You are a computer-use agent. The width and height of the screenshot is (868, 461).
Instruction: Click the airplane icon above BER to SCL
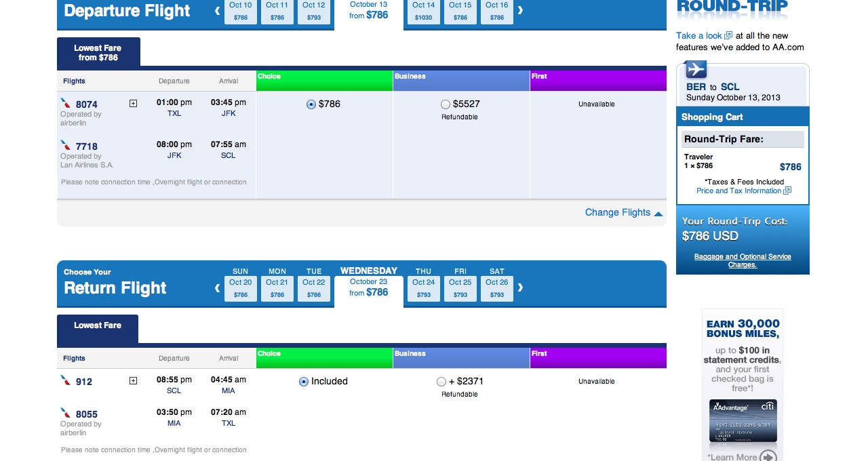pyautogui.click(x=696, y=70)
